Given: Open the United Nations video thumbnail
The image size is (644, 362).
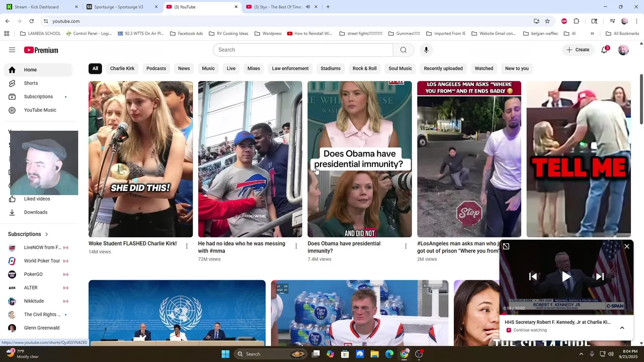Looking at the screenshot, I should (x=177, y=313).
